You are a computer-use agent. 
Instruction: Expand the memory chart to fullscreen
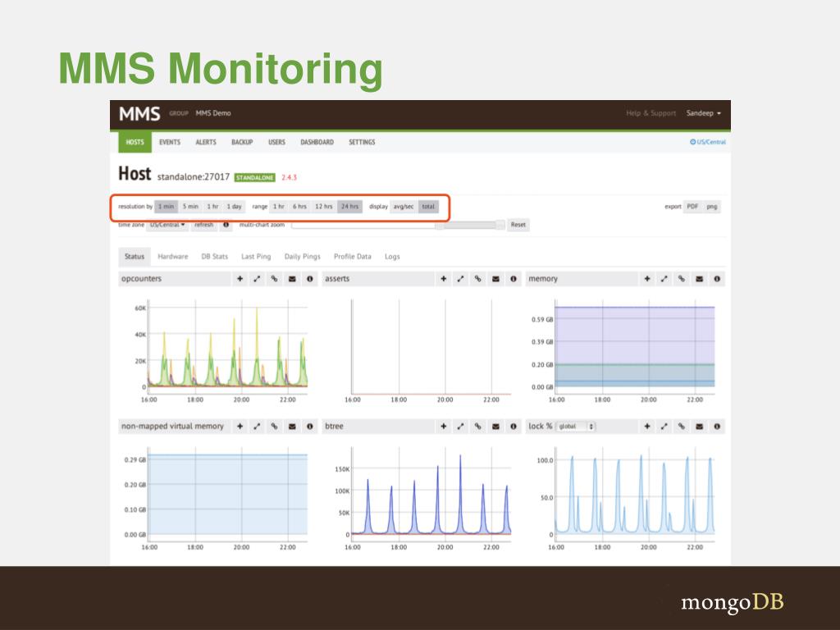click(664, 279)
